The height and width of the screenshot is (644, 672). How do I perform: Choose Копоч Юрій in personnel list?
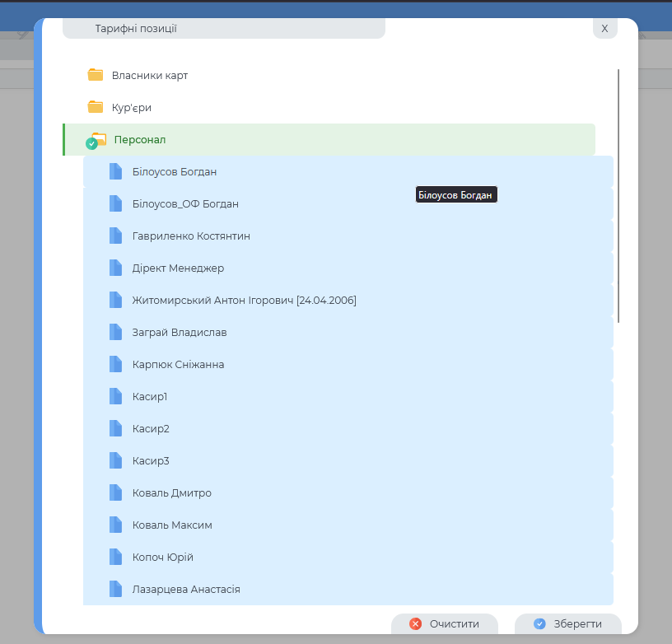163,557
